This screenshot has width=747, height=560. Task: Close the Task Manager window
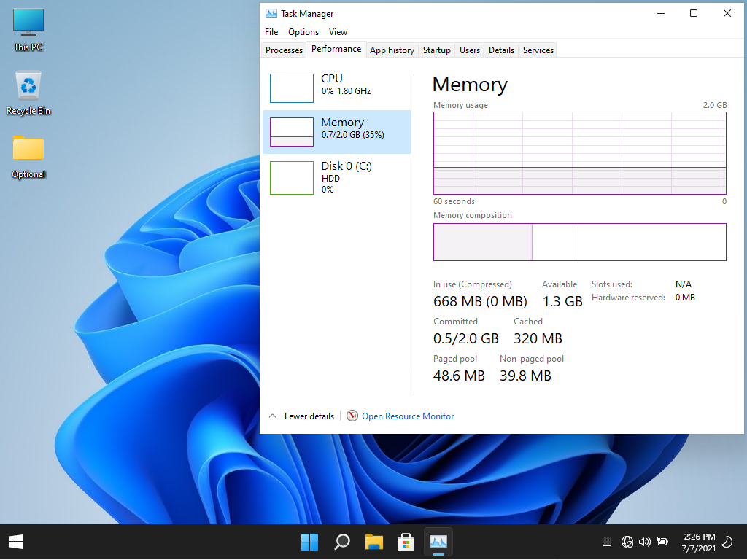[727, 13]
